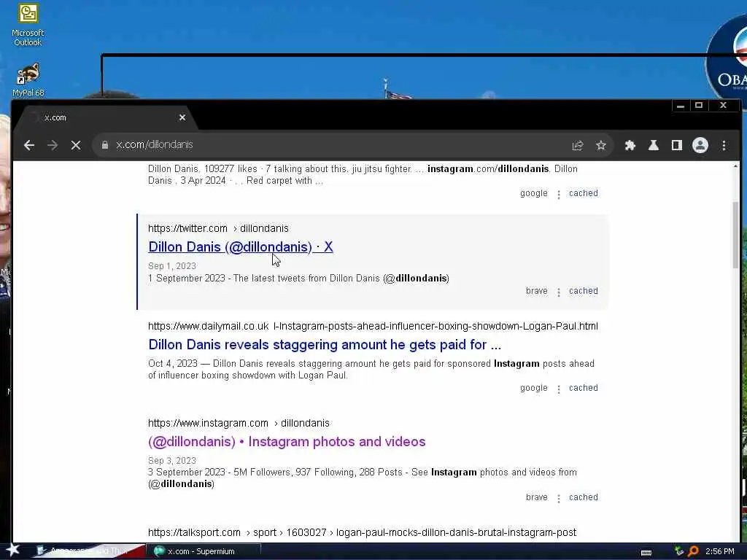Click the scrollbar up arrow
747x560 pixels.
tap(735, 166)
